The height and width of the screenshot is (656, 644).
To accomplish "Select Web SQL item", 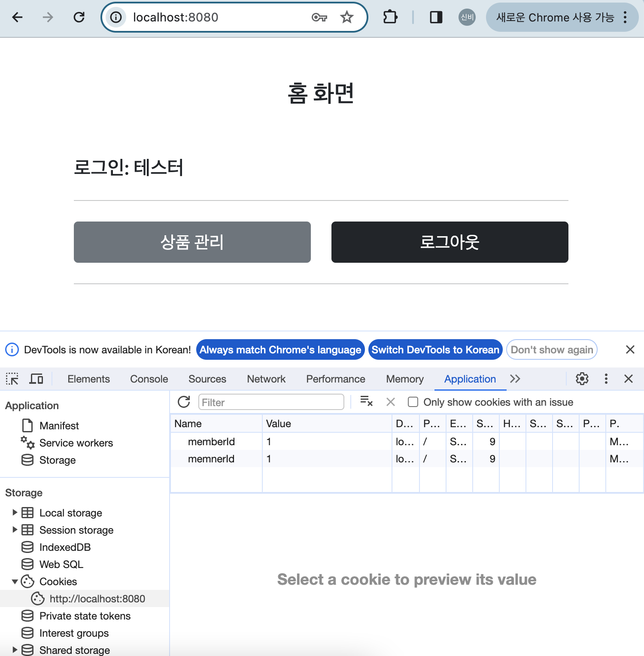I will pyautogui.click(x=61, y=565).
